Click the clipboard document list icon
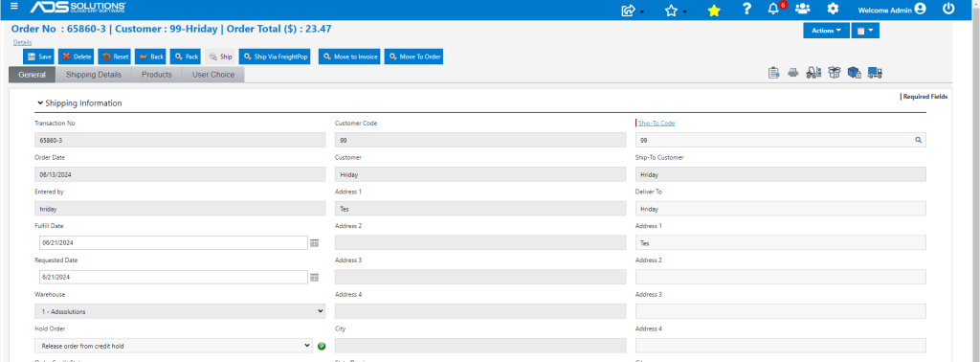Viewport: 980px width, 362px height. [x=774, y=73]
